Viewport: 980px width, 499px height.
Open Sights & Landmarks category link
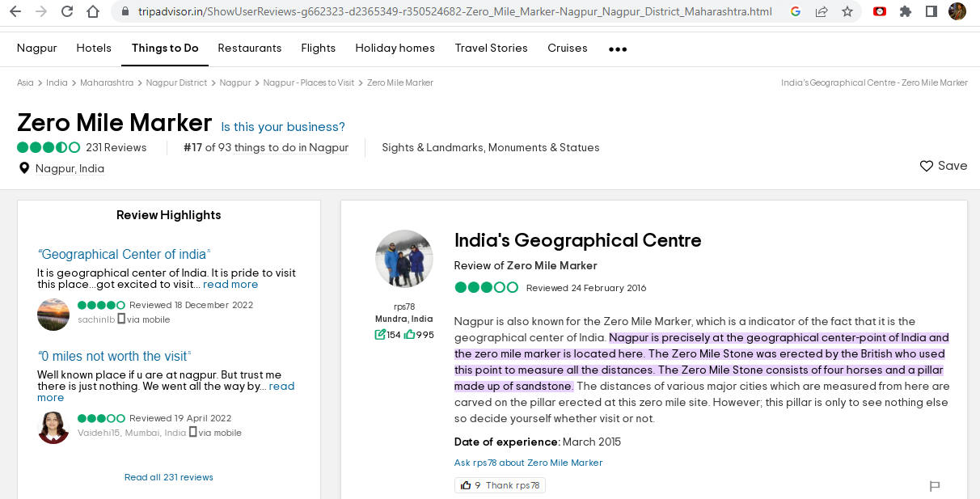[433, 147]
